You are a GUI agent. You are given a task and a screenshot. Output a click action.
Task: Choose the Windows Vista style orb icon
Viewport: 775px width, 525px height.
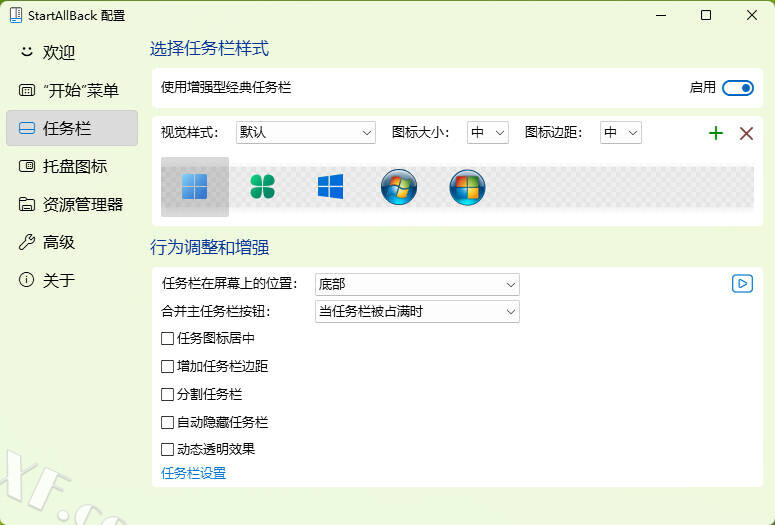467,187
